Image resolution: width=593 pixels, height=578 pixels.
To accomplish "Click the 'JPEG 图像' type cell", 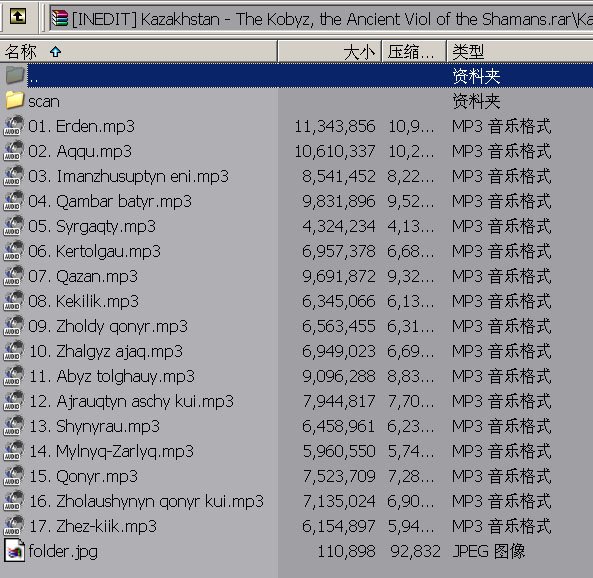I will pos(489,551).
